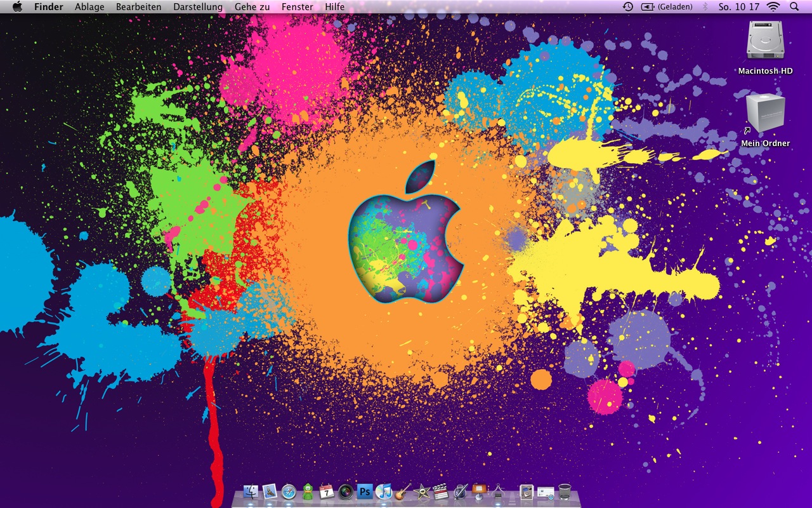Open the Trash in the Dock

565,491
